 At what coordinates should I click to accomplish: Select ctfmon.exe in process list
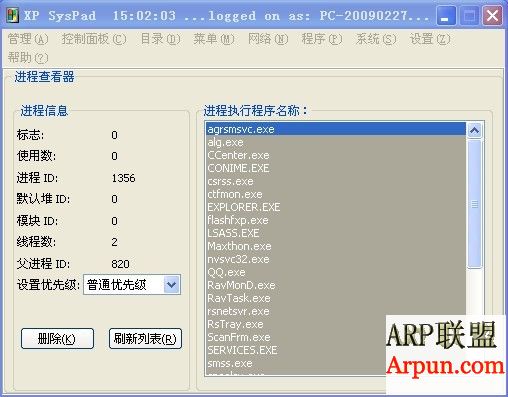click(x=336, y=194)
